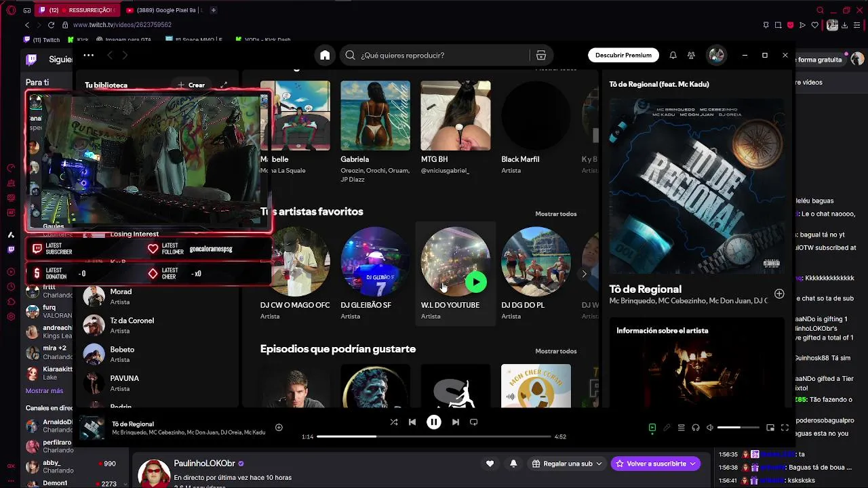Switch to Twitch RESSURREIÇÃO browser tab
868x488 pixels.
tap(77, 10)
